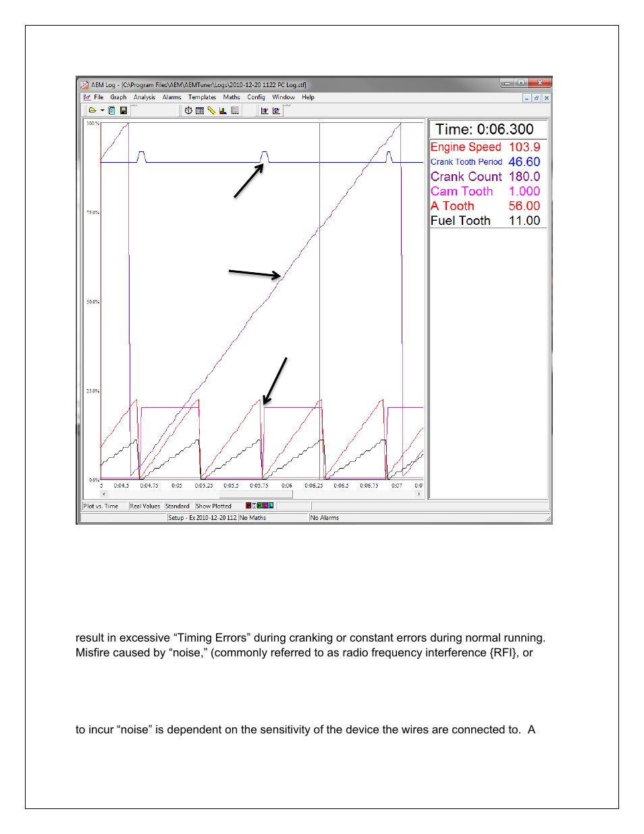Click the Cam Tooth value 1.000

click(x=525, y=192)
